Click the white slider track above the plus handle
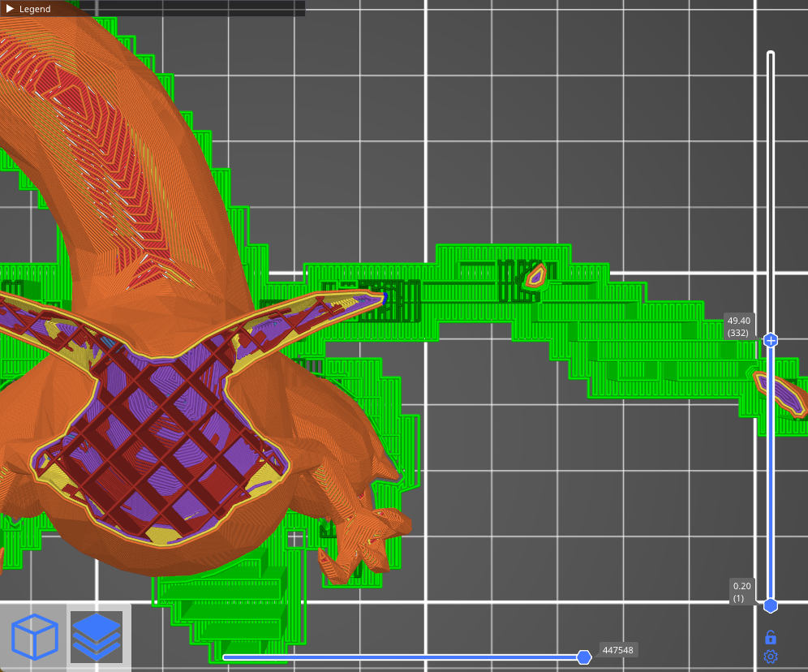The image size is (808, 672). pos(771,195)
